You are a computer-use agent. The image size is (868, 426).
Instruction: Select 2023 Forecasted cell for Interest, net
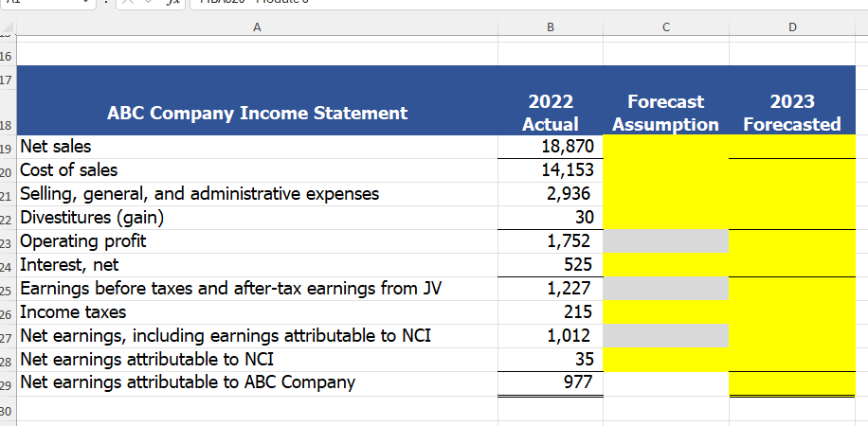coord(792,266)
